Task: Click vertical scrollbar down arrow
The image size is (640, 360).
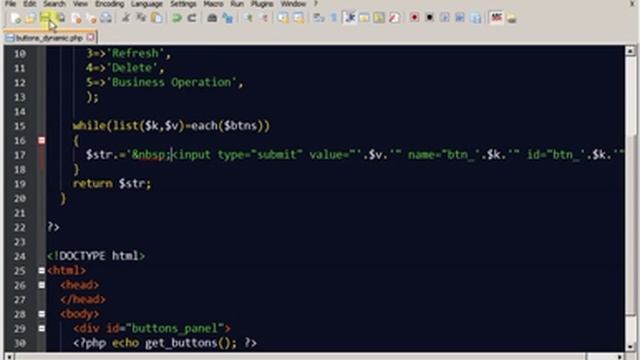Action: (x=630, y=346)
